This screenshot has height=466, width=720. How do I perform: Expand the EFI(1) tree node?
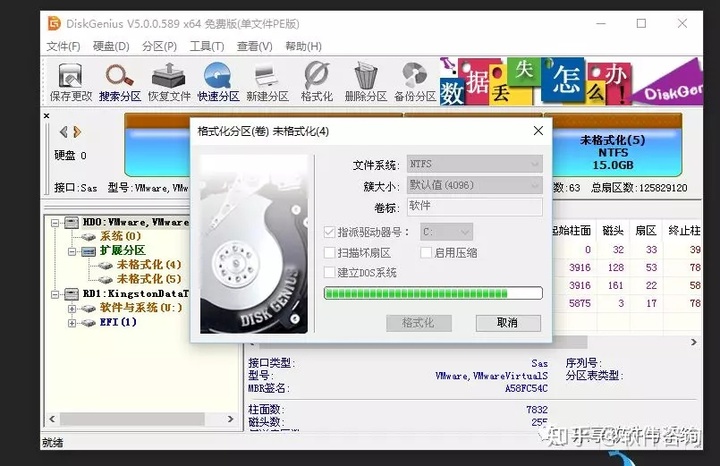[x=72, y=323]
